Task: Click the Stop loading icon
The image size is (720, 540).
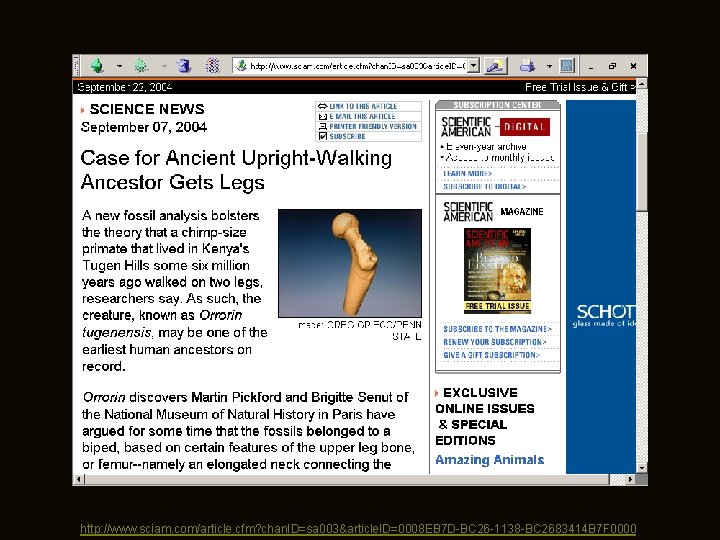Action: [x=212, y=66]
